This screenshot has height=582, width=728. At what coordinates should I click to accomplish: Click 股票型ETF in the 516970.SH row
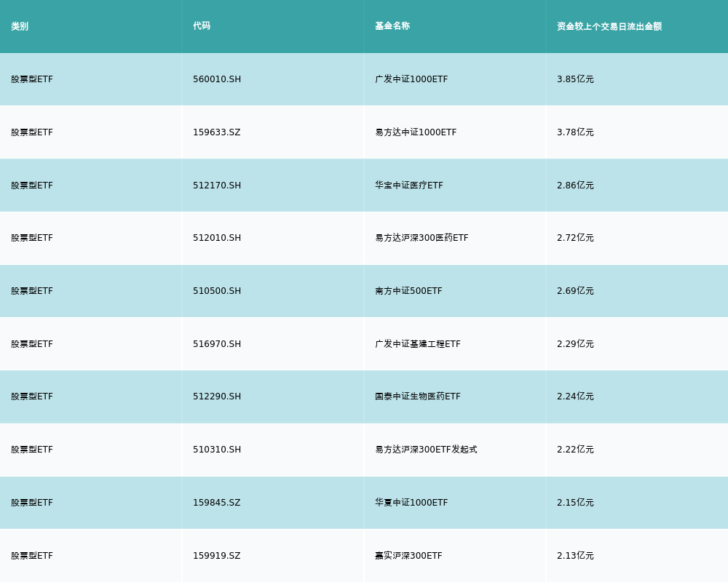point(32,344)
